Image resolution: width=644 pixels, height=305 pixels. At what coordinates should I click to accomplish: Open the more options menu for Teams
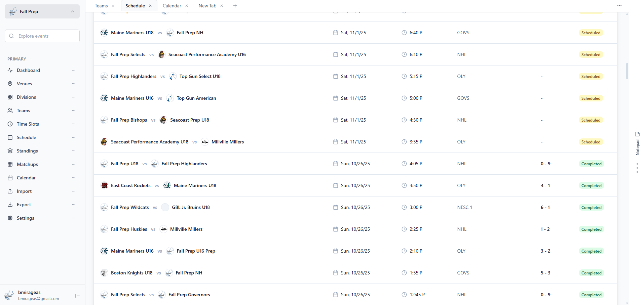(x=74, y=111)
